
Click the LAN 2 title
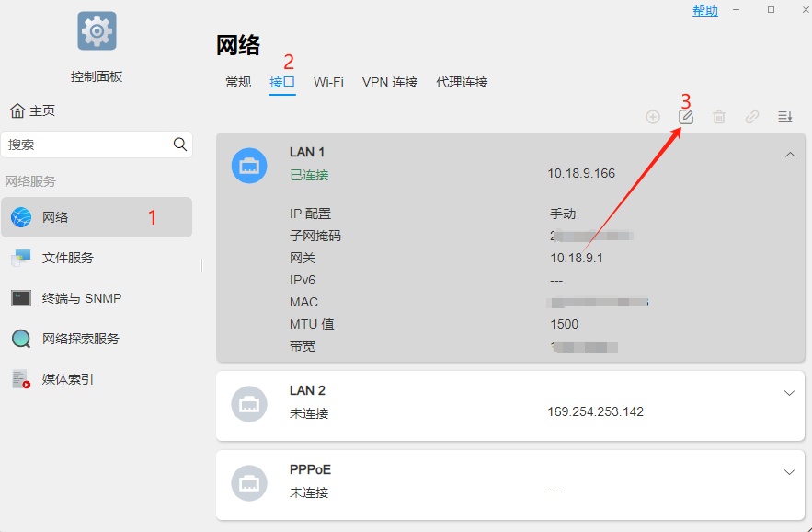tap(307, 390)
